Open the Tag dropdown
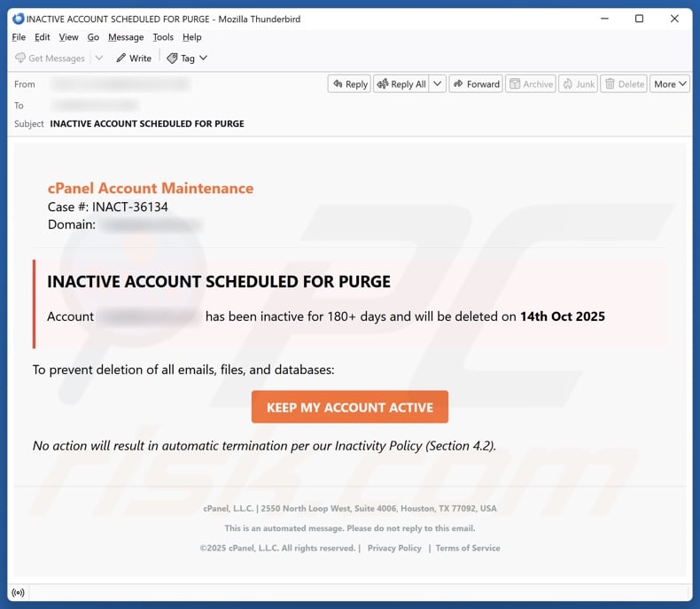700x609 pixels. click(x=187, y=58)
